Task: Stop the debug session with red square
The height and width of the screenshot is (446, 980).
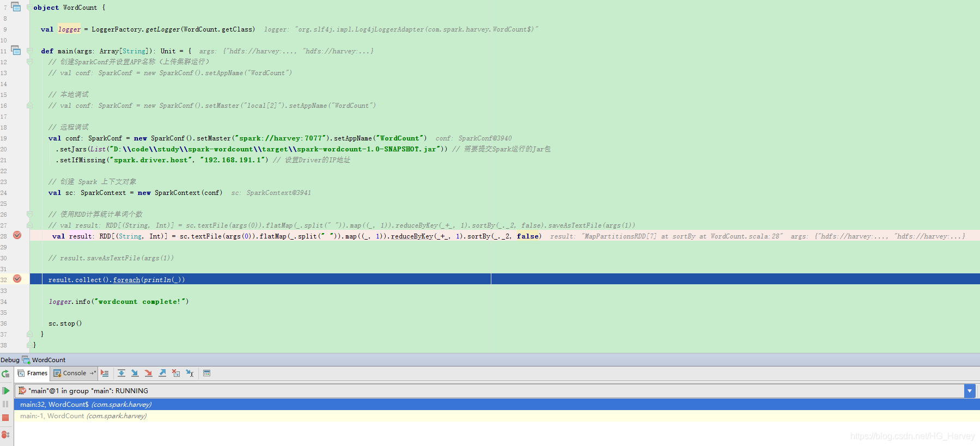Action: pyautogui.click(x=5, y=418)
